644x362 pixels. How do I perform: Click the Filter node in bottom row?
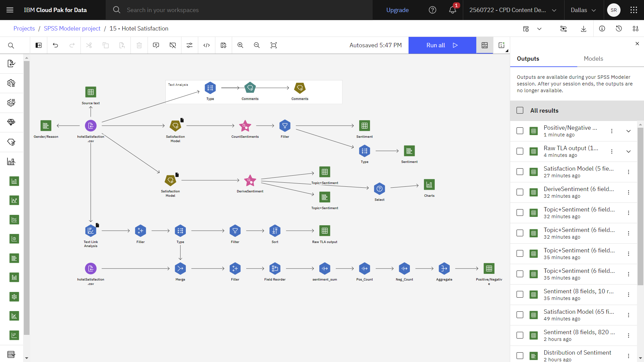(235, 230)
